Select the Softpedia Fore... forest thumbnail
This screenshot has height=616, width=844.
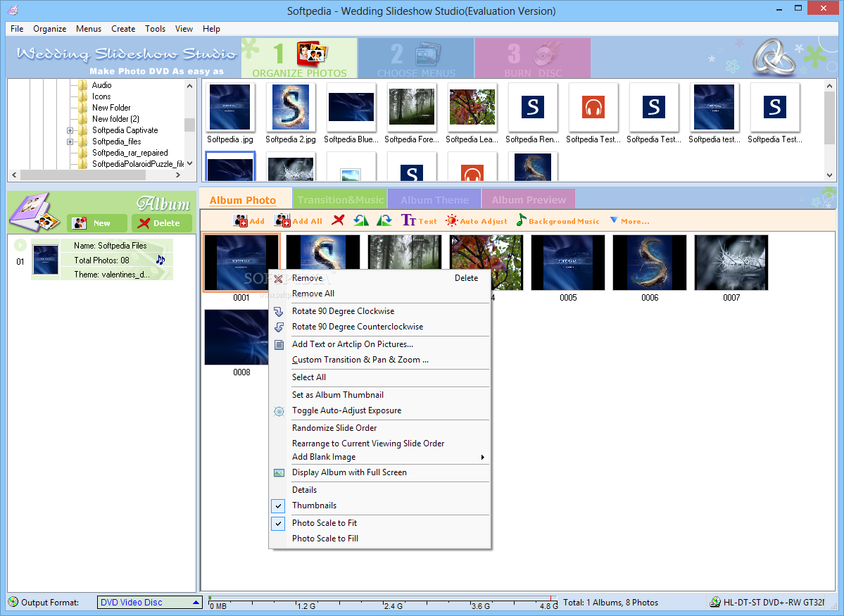(x=412, y=108)
